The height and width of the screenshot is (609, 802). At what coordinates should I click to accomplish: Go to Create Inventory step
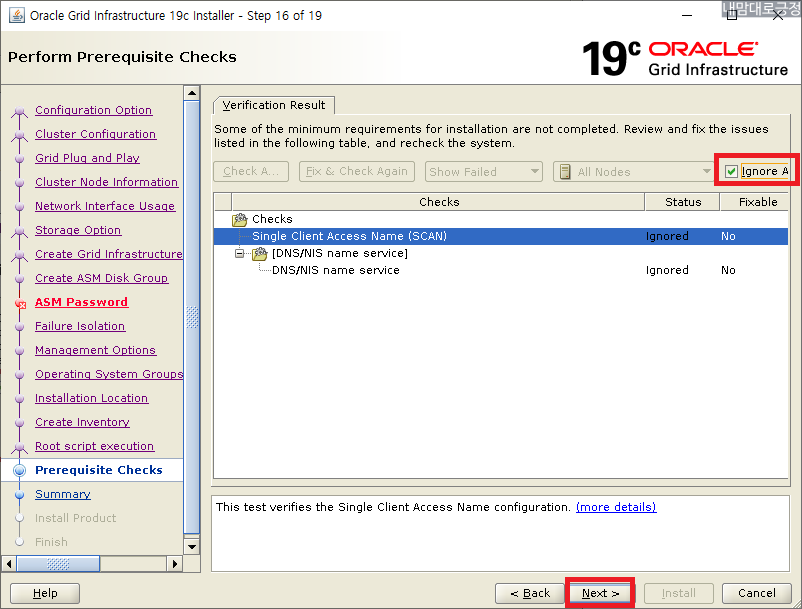[82, 422]
